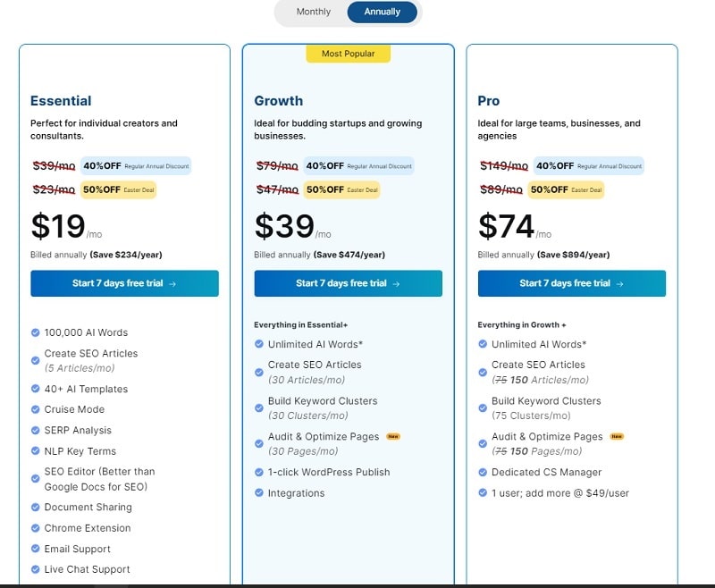The width and height of the screenshot is (715, 588).
Task: Click the checkmark icon next to Cruise Mode
Action: (x=35, y=409)
